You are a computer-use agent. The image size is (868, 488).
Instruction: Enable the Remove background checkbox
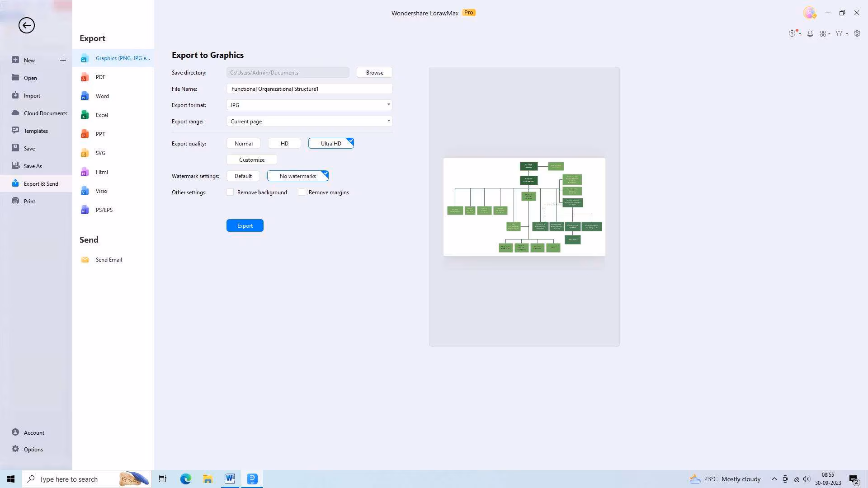(x=230, y=192)
